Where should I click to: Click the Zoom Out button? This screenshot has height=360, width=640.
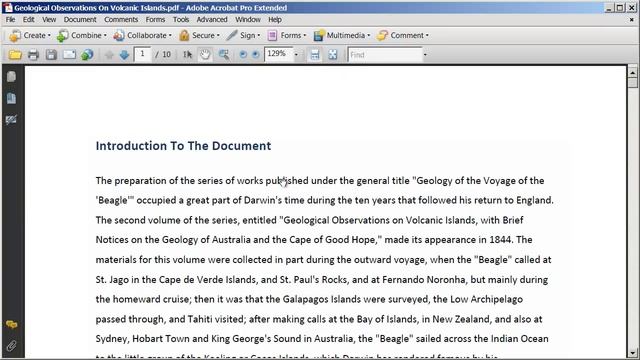point(243,55)
